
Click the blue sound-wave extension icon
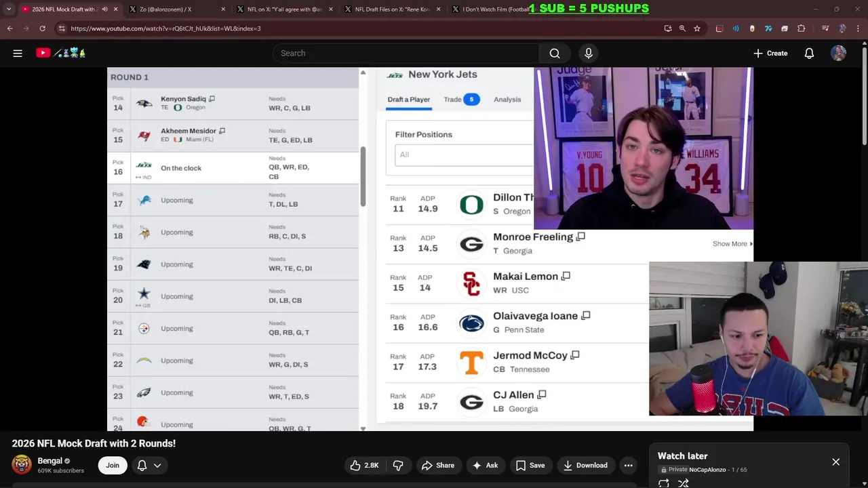pyautogui.click(x=736, y=28)
